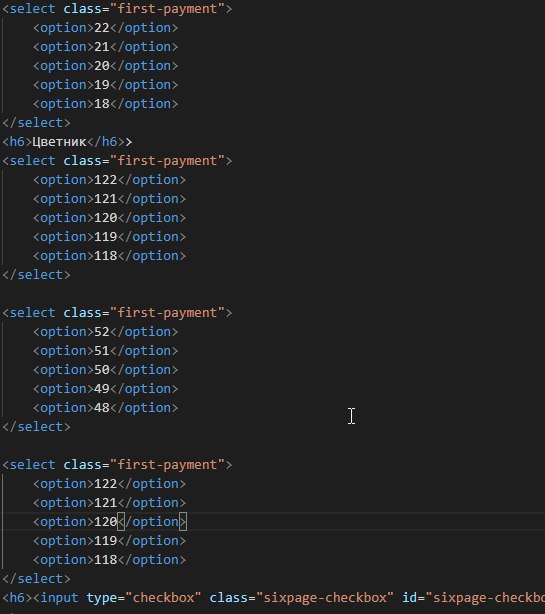Place cursor on the option 51 line
Viewport: 545px width, 614px height.
106,351
